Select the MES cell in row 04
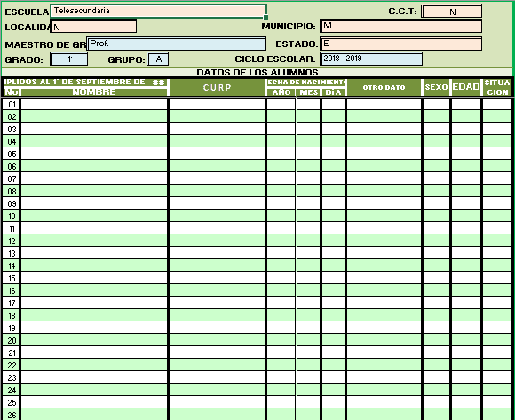 [309, 141]
